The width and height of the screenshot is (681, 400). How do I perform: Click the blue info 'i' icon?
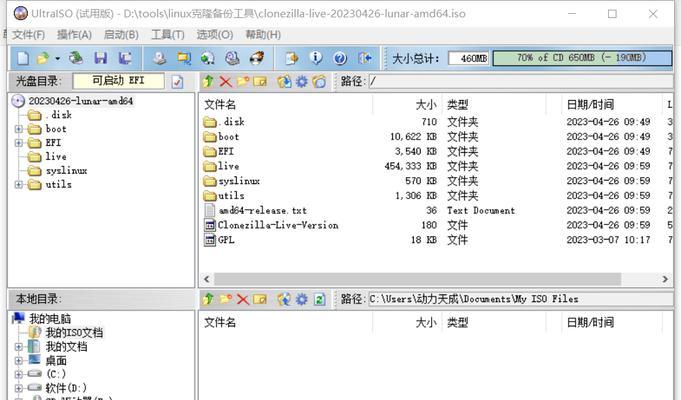click(x=316, y=58)
